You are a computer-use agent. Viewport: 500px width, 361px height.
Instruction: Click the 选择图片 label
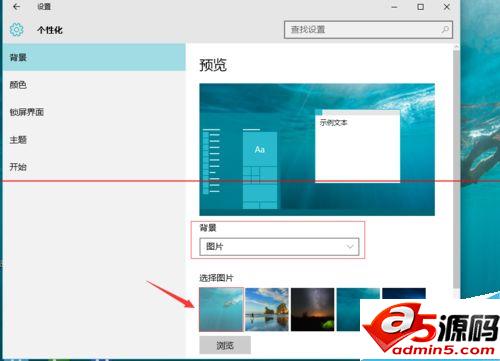point(216,278)
